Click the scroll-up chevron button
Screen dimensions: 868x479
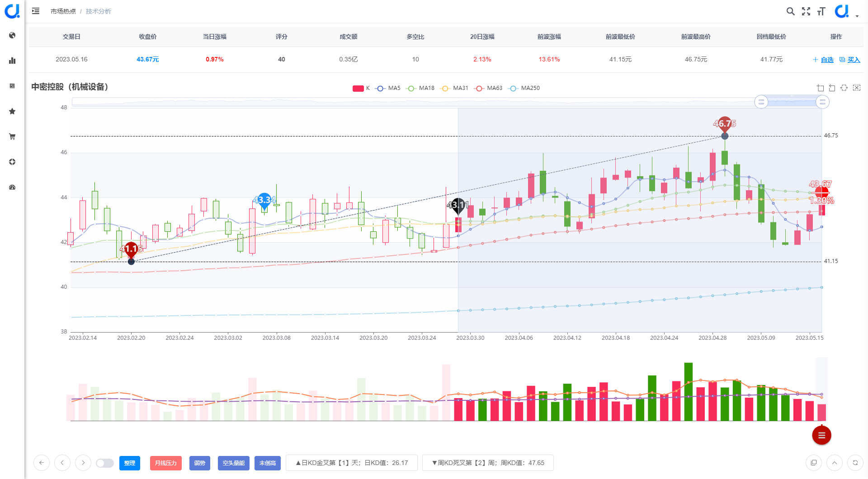[835, 463]
